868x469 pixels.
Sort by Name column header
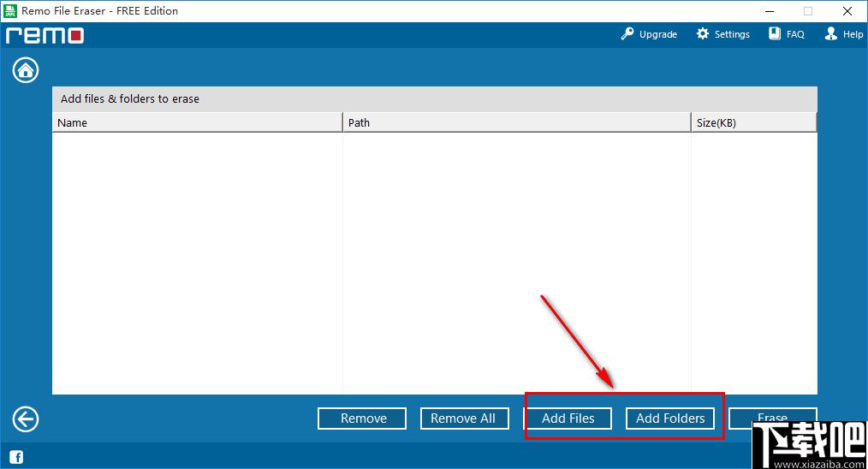(x=197, y=122)
